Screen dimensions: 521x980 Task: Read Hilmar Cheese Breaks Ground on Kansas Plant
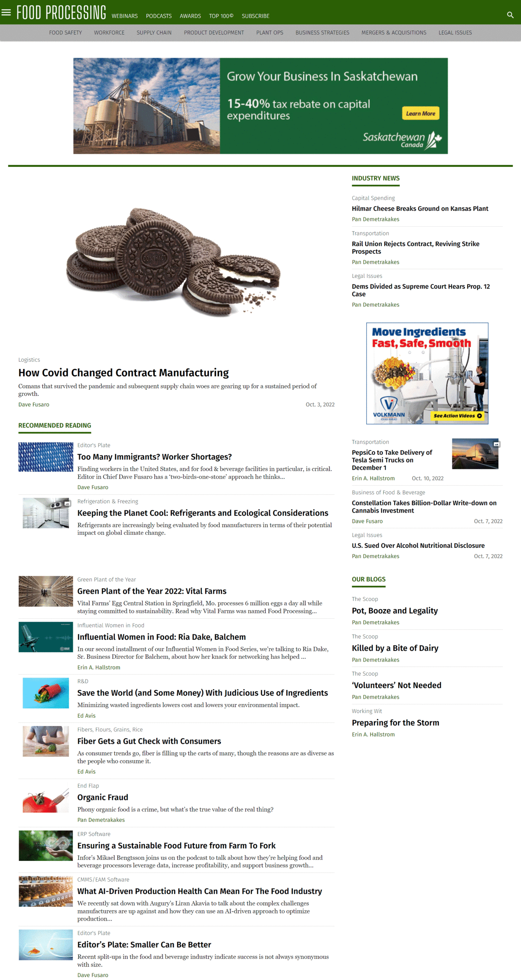(420, 209)
